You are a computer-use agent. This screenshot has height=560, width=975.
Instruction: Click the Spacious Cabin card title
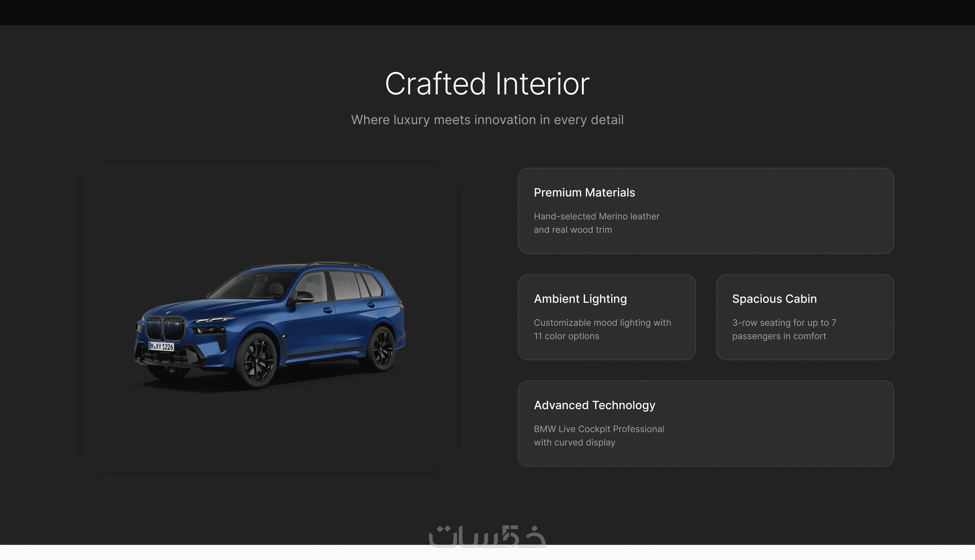pyautogui.click(x=774, y=299)
